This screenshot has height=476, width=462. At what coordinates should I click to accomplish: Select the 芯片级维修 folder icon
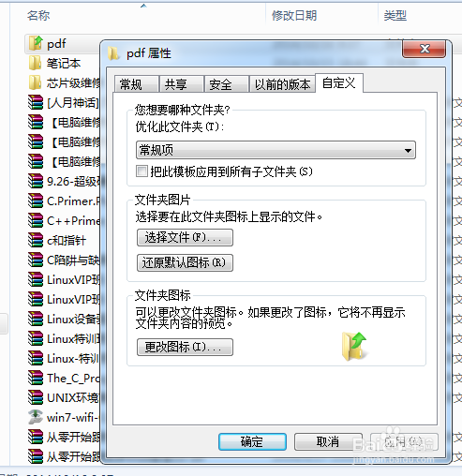pos(35,82)
